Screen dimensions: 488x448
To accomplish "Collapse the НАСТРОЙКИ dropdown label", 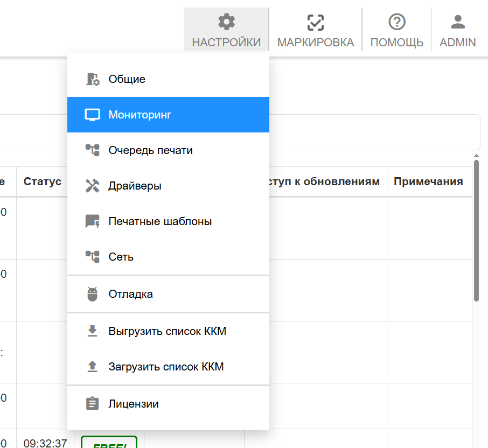I will point(226,42).
